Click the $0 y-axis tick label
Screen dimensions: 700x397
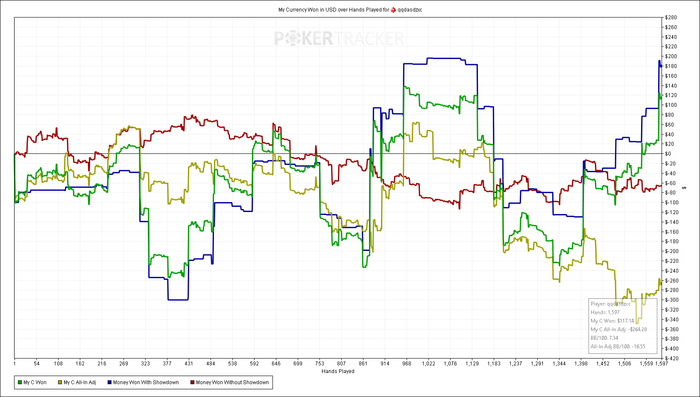[x=669, y=154]
